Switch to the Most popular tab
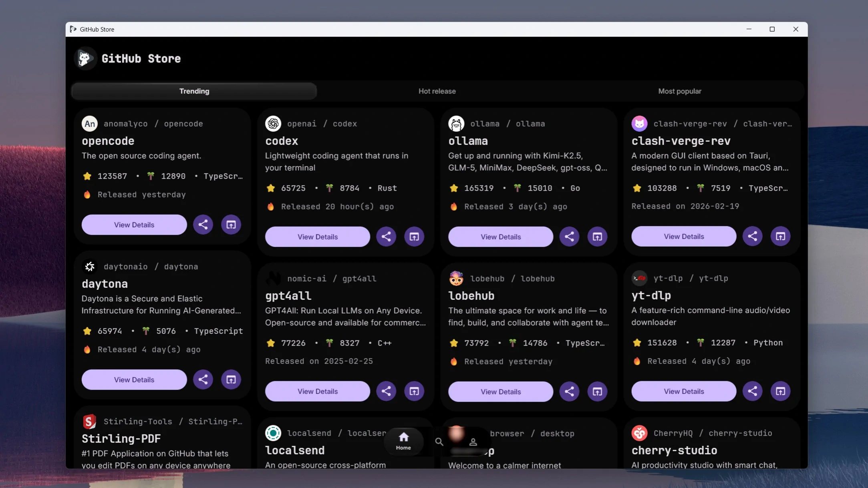This screenshot has width=868, height=488. [679, 91]
